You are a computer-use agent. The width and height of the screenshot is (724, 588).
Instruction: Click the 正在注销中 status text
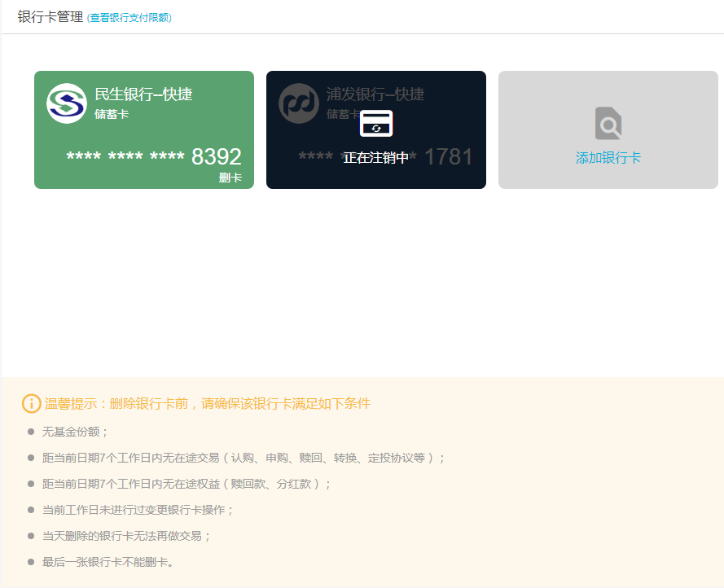coord(375,158)
